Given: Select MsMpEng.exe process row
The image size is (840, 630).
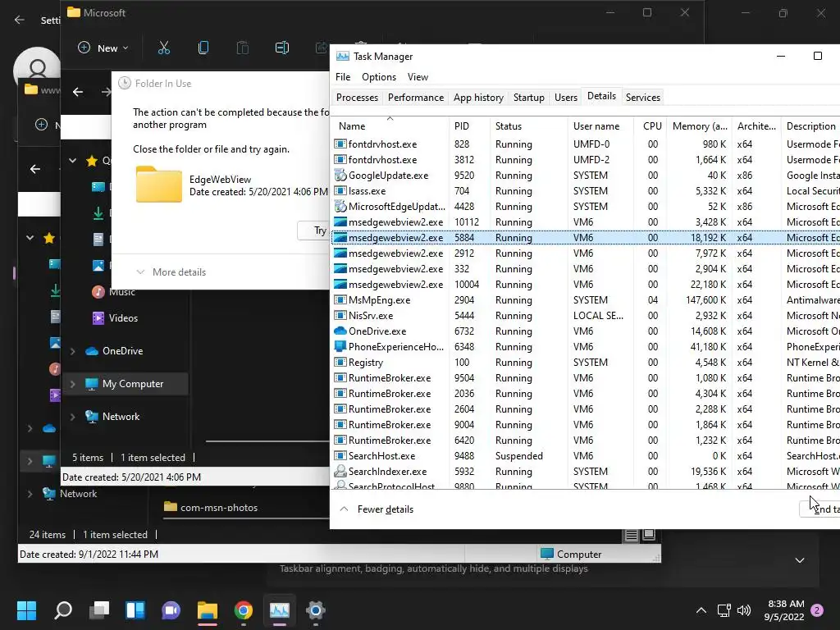Looking at the screenshot, I should pyautogui.click(x=586, y=300).
